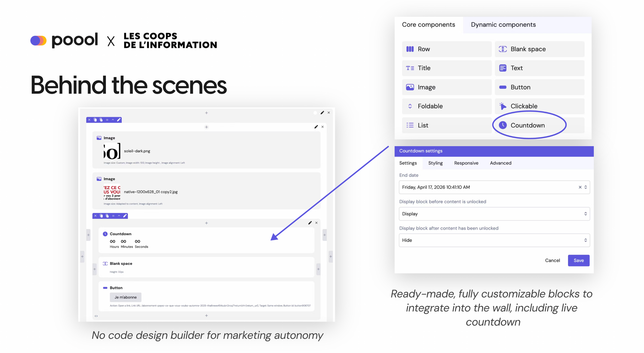Select the List component icon
This screenshot has height=353, width=644.
pyautogui.click(x=410, y=125)
